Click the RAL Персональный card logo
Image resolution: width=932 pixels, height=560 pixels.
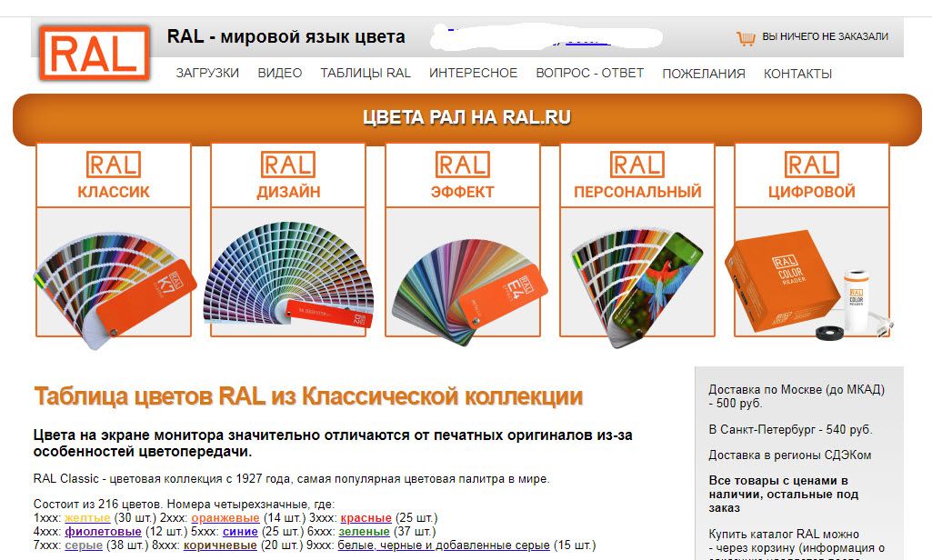coord(637,165)
